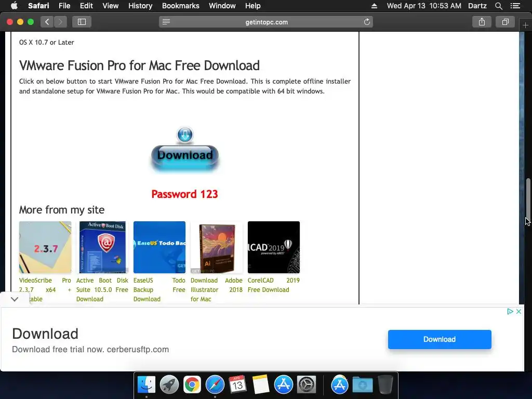Open the History menu
532x399 pixels.
pos(140,6)
